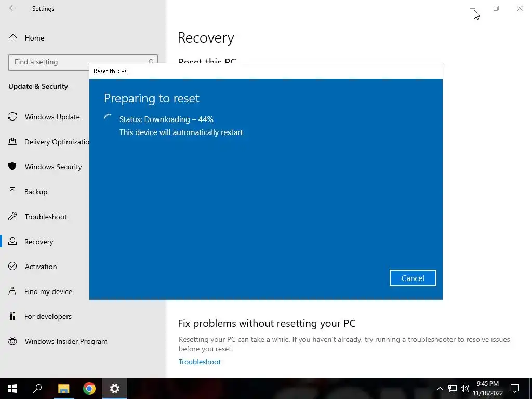
Task: Click the Windows Security shield icon
Action: pyautogui.click(x=12, y=166)
